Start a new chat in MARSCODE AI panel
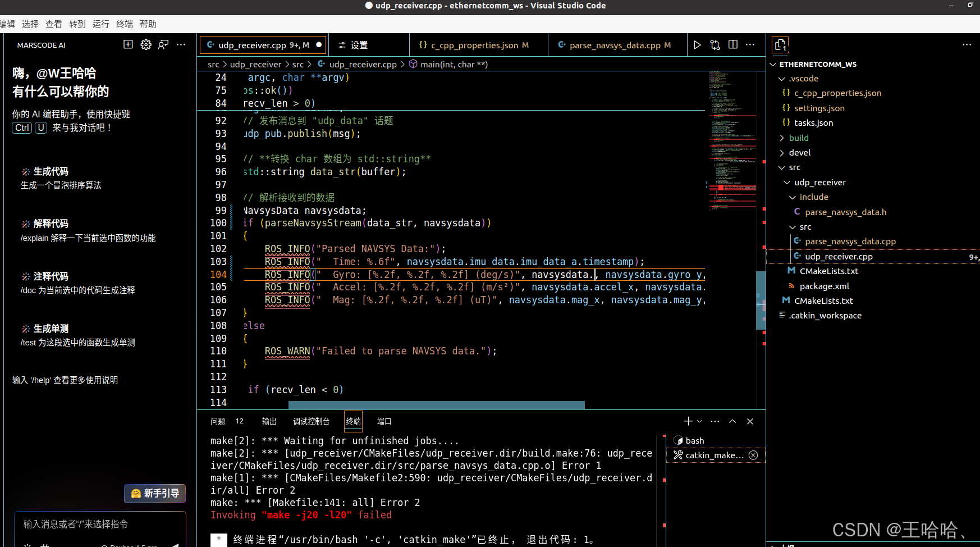The width and height of the screenshot is (980, 547). pyautogui.click(x=128, y=44)
